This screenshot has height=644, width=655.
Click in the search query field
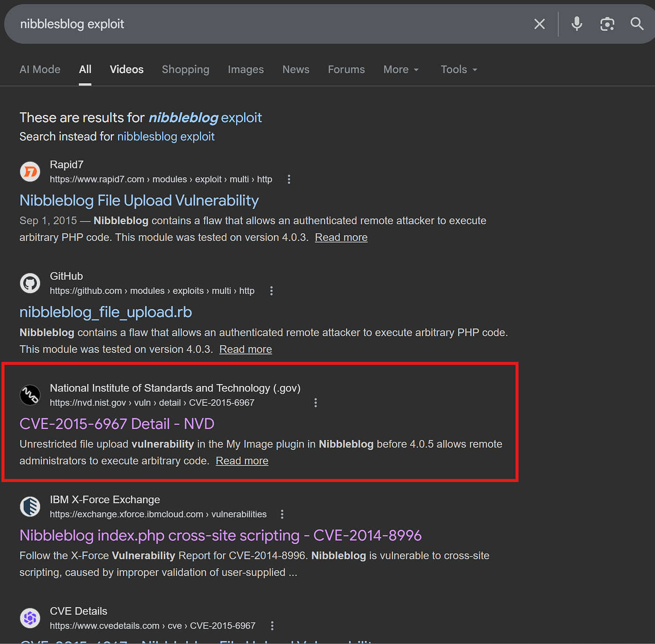(271, 24)
